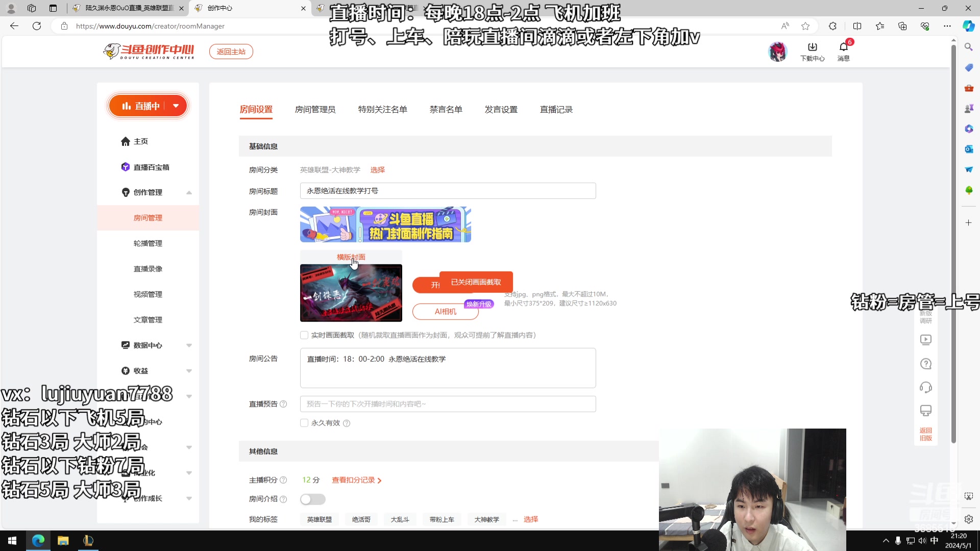Screen dimensions: 980x551
Task: Click the 创作管理 lightbulb icon
Action: pos(126,192)
